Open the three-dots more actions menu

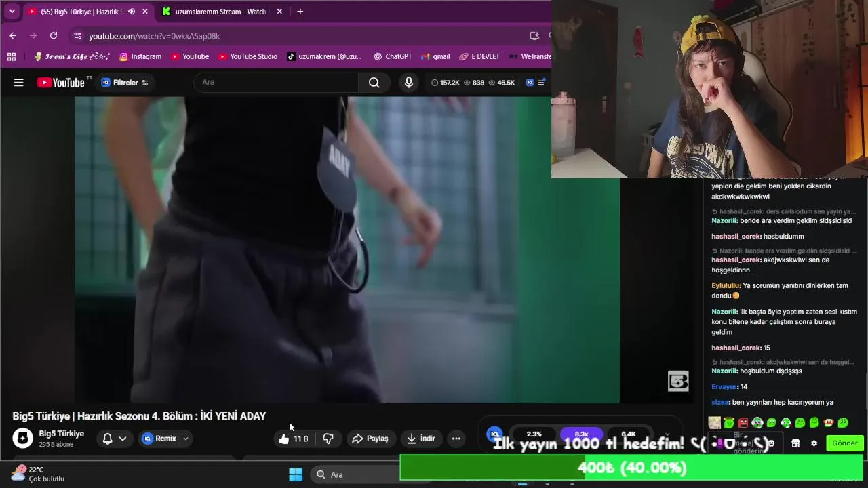pos(456,439)
